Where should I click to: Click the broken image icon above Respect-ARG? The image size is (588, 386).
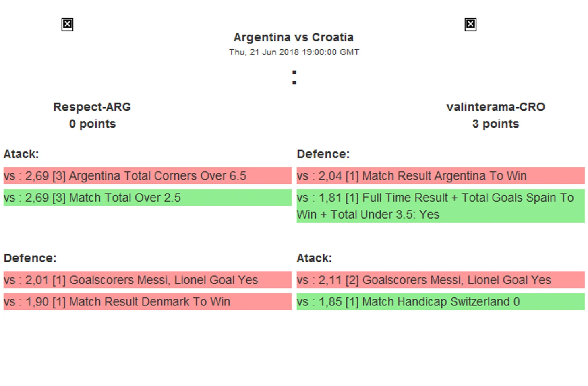click(67, 25)
